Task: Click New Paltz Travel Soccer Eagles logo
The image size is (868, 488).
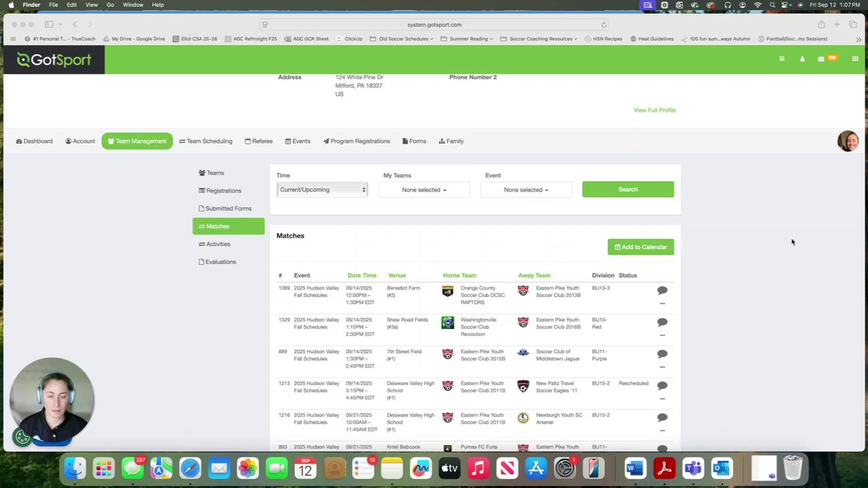Action: (x=523, y=386)
